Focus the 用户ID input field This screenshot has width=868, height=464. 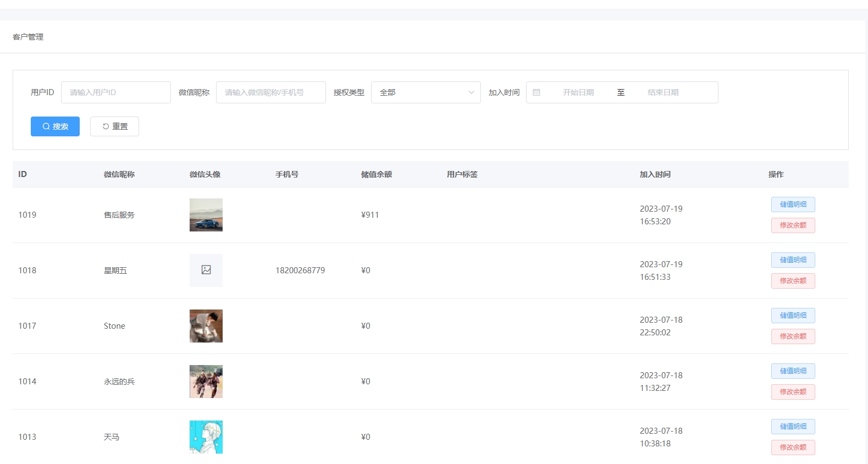(x=116, y=92)
